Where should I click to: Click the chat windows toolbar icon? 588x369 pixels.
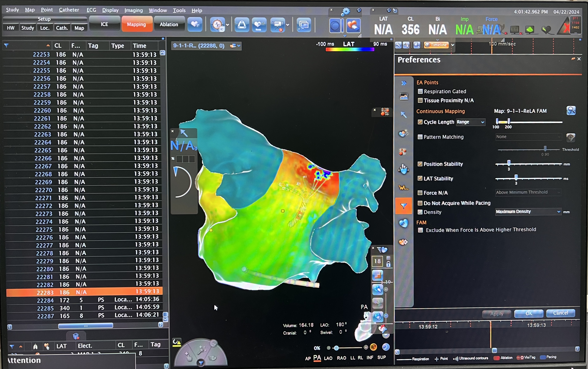(304, 25)
